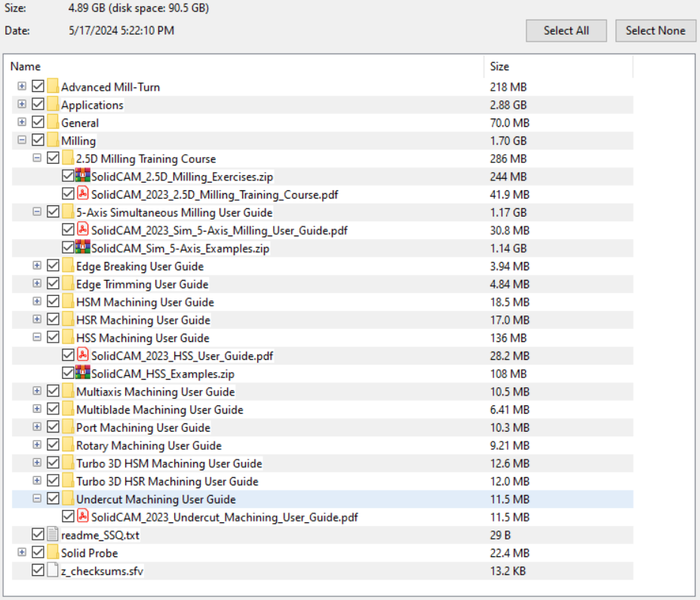Click the Milling folder icon

(53, 140)
